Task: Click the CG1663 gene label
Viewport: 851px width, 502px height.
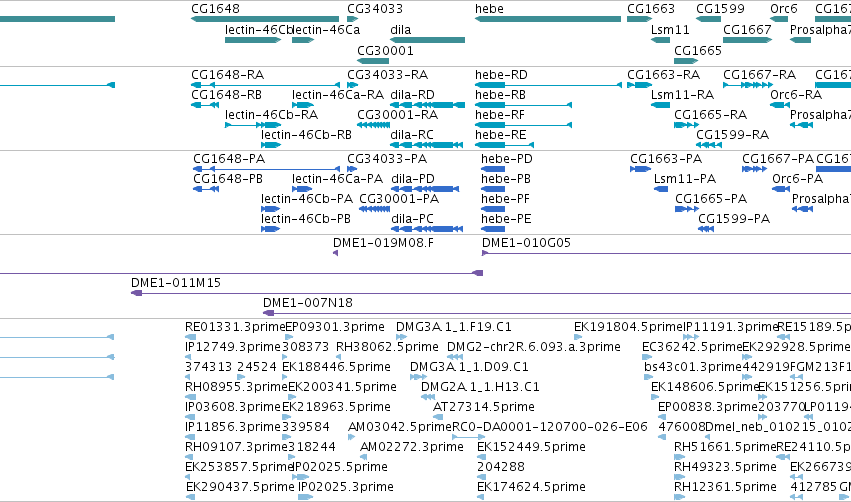Action: click(x=651, y=9)
